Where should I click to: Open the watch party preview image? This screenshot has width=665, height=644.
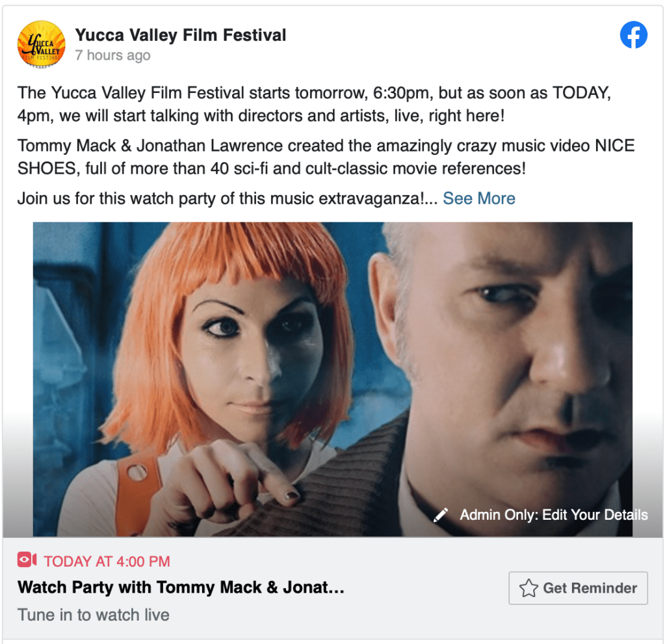click(333, 379)
